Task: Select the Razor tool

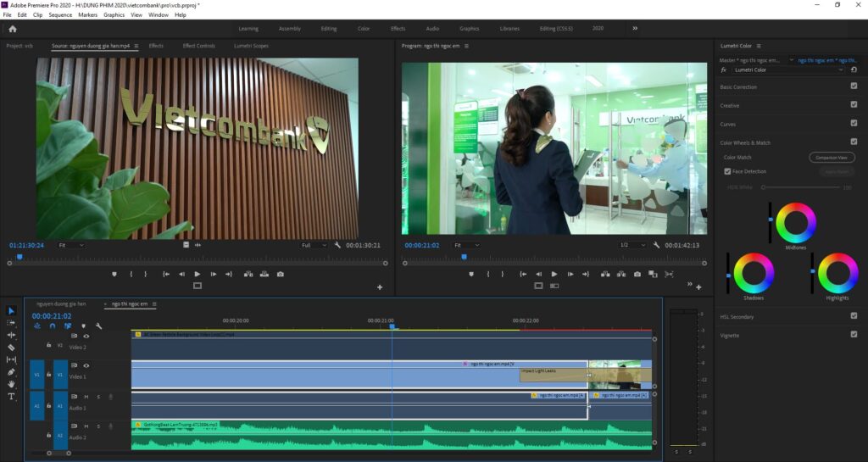Action: (x=11, y=348)
